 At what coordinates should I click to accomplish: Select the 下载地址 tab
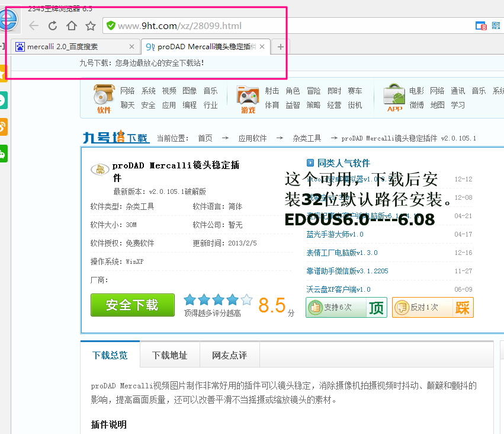point(170,355)
